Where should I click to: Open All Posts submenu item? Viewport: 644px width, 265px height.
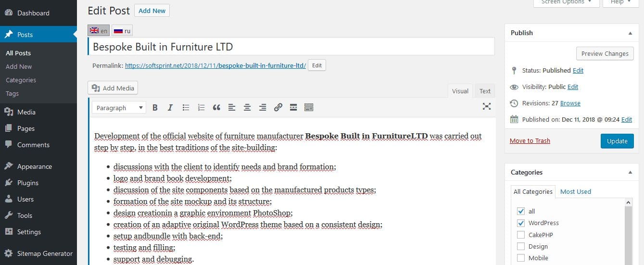pyautogui.click(x=18, y=53)
